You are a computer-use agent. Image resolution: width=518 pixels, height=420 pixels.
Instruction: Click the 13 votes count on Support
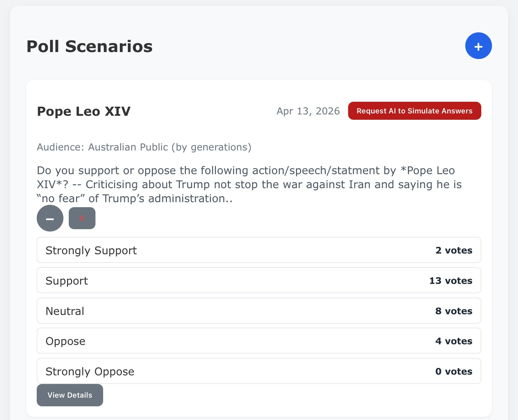pyautogui.click(x=451, y=281)
